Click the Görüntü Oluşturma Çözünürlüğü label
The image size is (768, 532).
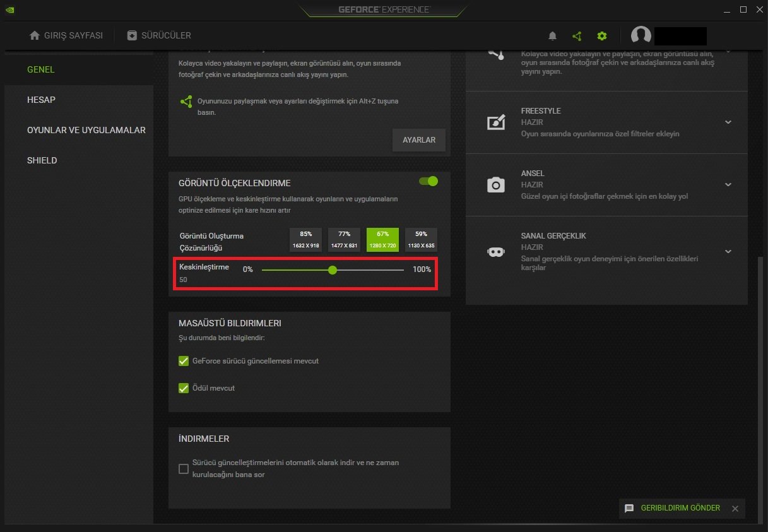coord(211,242)
